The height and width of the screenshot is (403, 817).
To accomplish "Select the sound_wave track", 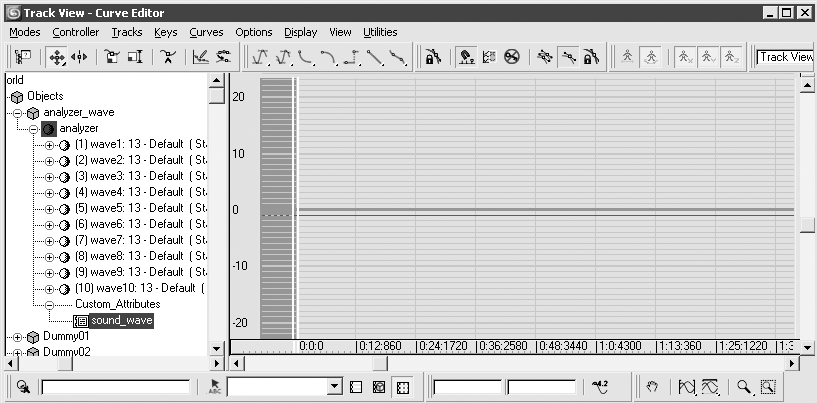I will pos(121,321).
